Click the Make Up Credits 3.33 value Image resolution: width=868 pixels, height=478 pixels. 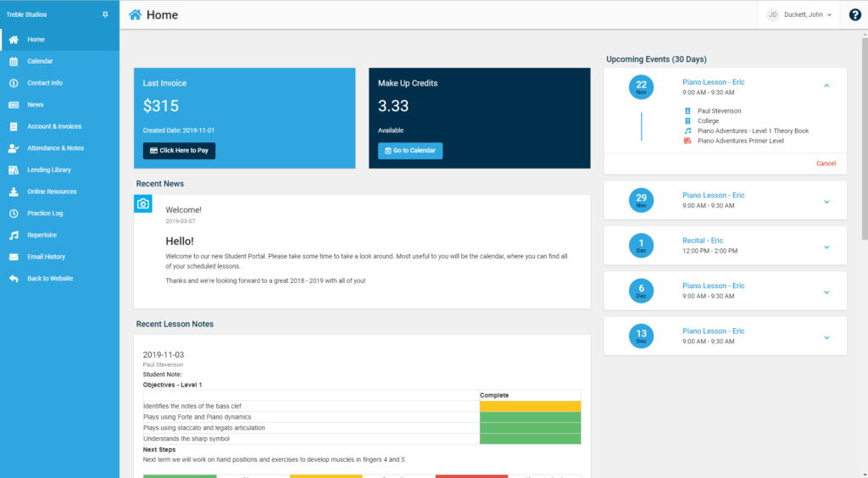tap(393, 106)
